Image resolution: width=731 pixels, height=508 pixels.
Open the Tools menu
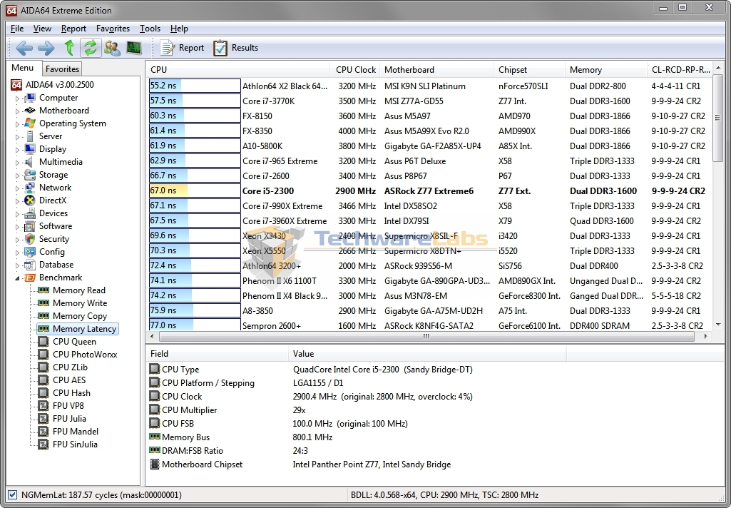coord(150,29)
